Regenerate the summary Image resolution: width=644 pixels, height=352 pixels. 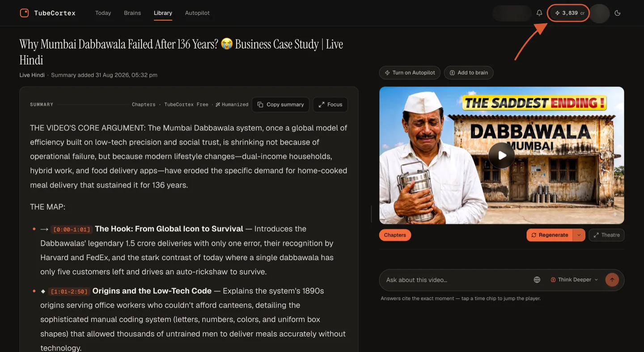click(x=550, y=235)
